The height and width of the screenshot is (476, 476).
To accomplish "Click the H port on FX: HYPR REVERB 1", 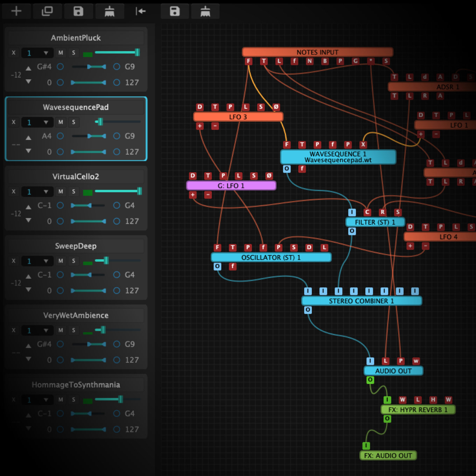I will coord(433,400).
